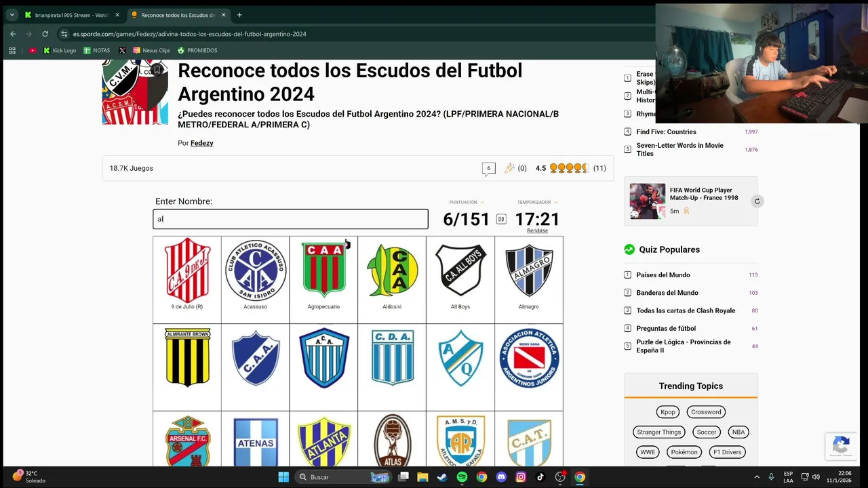
Task: Refresh the FIFA World Cup quiz suggestion
Action: click(x=757, y=201)
